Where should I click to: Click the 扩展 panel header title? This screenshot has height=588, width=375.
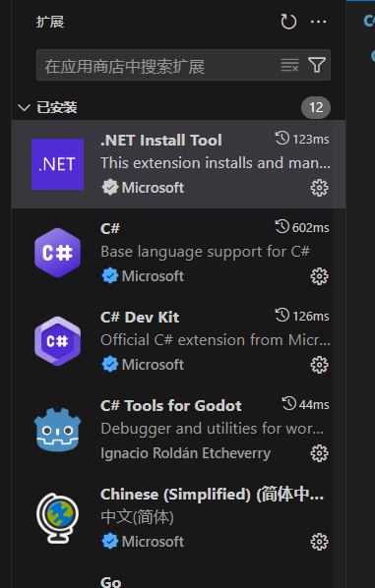tap(50, 22)
